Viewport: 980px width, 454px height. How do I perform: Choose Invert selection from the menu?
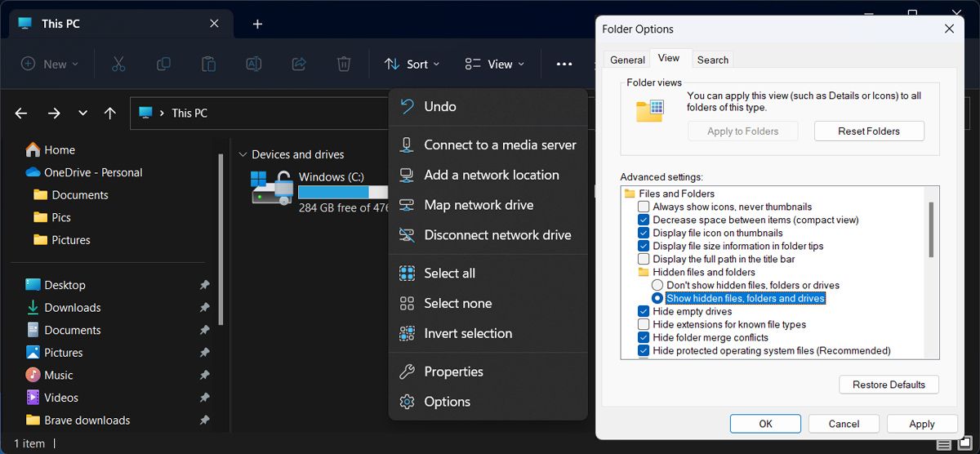point(488,334)
